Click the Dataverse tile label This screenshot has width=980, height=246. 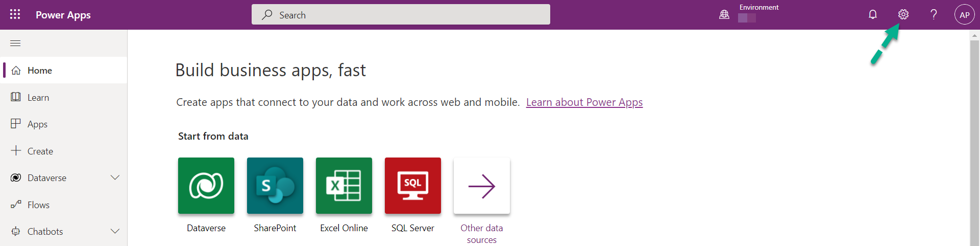(x=206, y=228)
